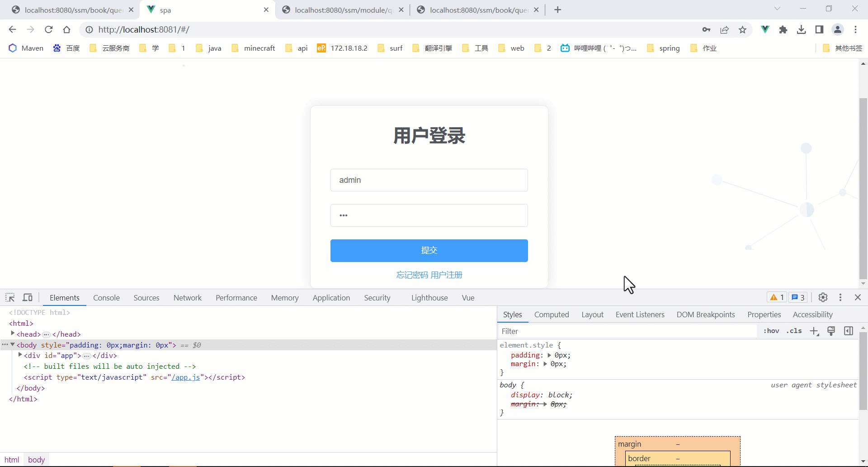Activate the DevTools inspect element picker
The image size is (868, 467).
tap(10, 297)
